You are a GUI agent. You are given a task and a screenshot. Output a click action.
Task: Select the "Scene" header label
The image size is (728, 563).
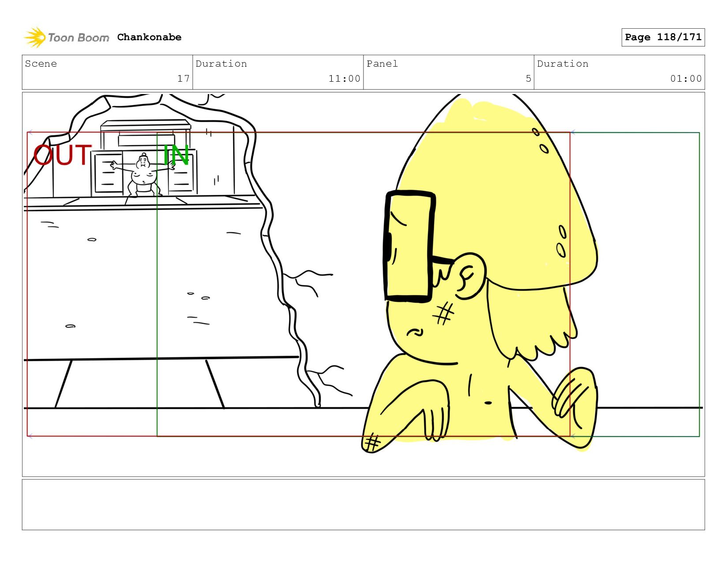coord(41,64)
